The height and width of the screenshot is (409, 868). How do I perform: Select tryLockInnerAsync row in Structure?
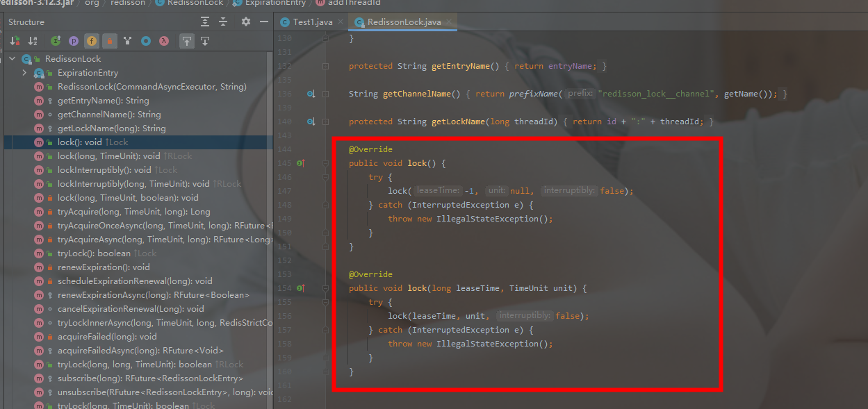tap(138, 323)
